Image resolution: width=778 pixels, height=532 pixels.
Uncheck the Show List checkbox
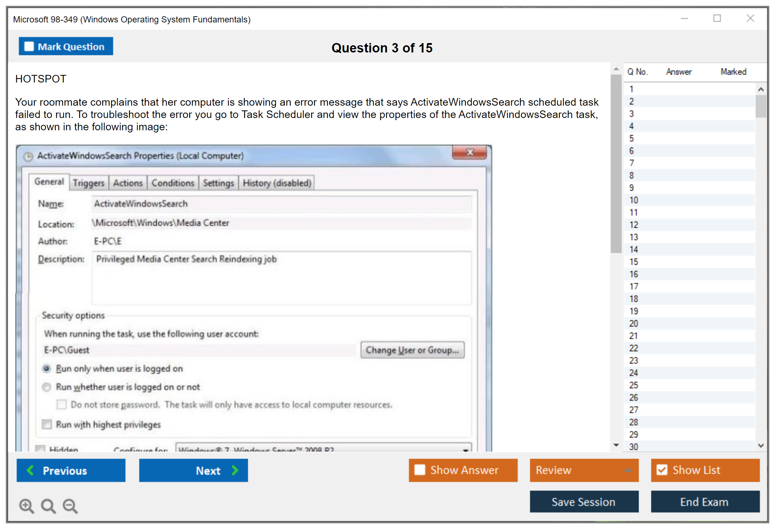(x=662, y=470)
